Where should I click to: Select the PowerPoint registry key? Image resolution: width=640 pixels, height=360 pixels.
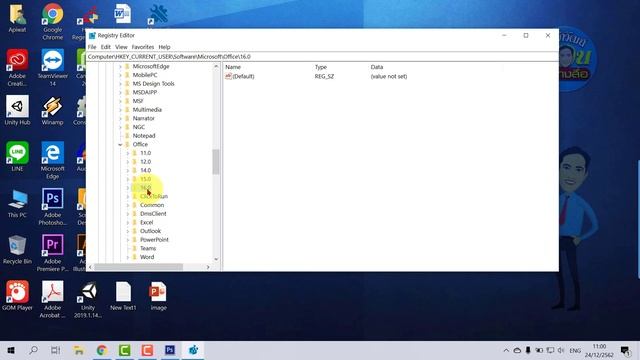[154, 240]
